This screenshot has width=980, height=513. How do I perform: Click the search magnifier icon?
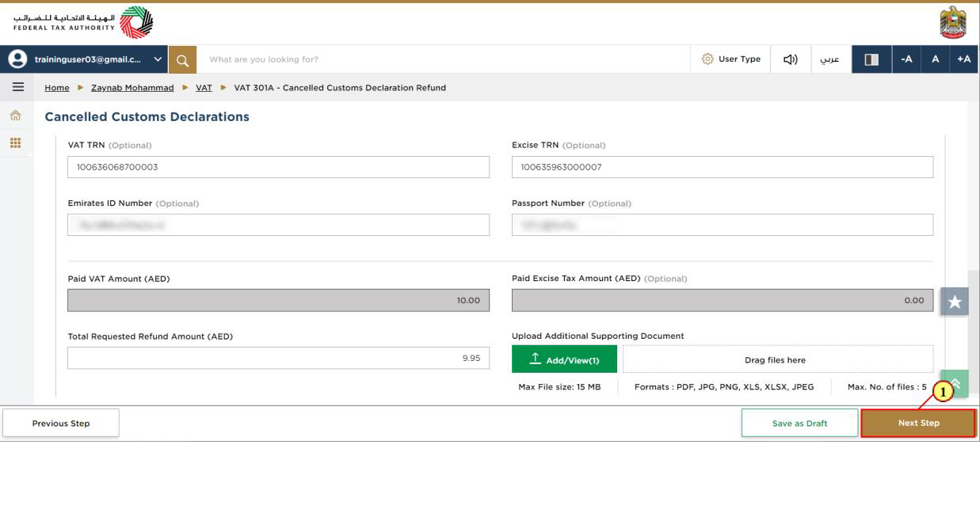182,59
